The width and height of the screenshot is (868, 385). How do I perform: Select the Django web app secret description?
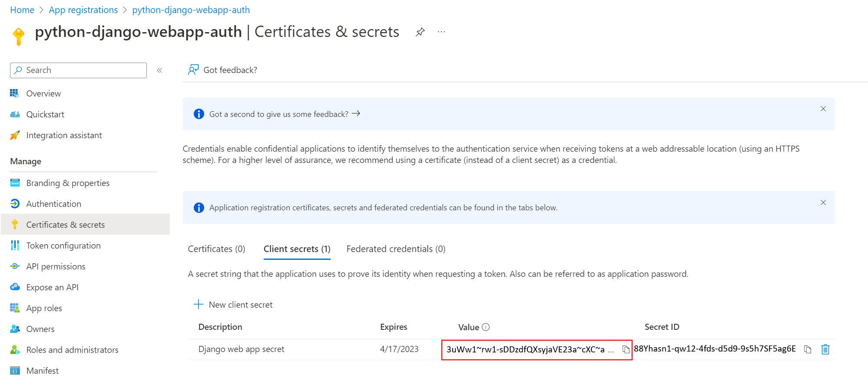(241, 349)
